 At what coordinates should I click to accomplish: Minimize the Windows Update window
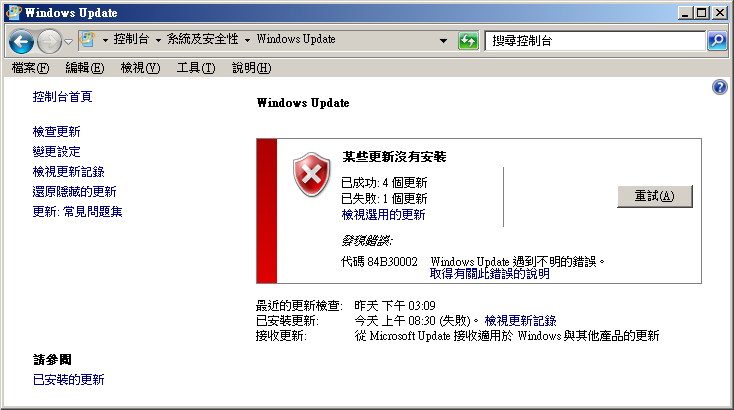point(685,13)
